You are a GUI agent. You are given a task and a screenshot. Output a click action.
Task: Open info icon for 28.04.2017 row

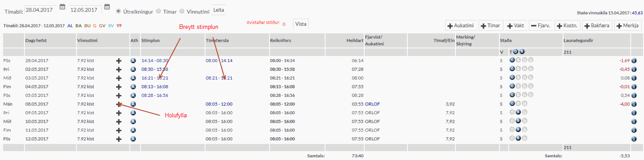(x=634, y=60)
